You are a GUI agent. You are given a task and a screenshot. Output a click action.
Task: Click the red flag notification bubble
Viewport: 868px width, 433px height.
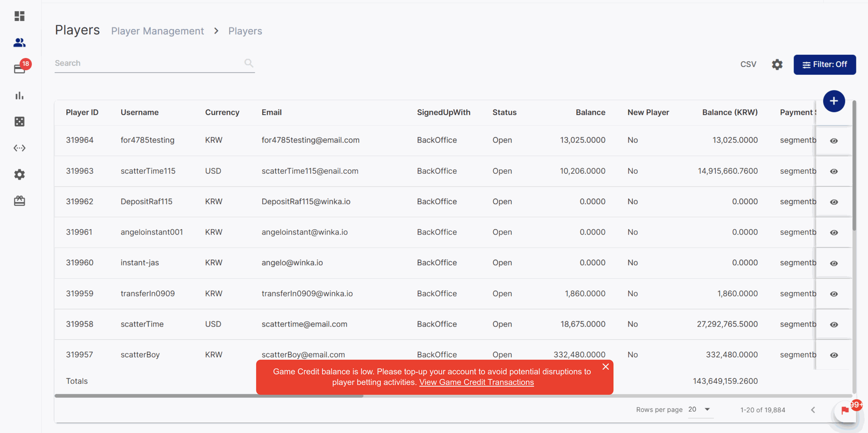point(845,411)
